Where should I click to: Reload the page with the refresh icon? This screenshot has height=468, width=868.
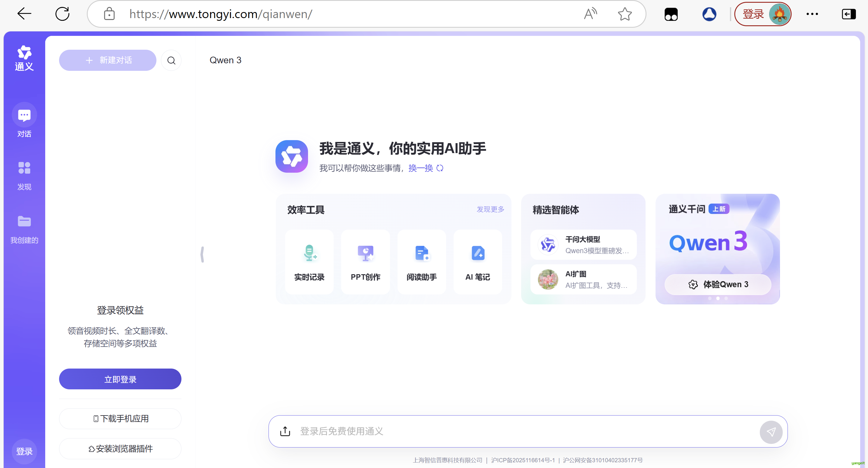point(62,14)
